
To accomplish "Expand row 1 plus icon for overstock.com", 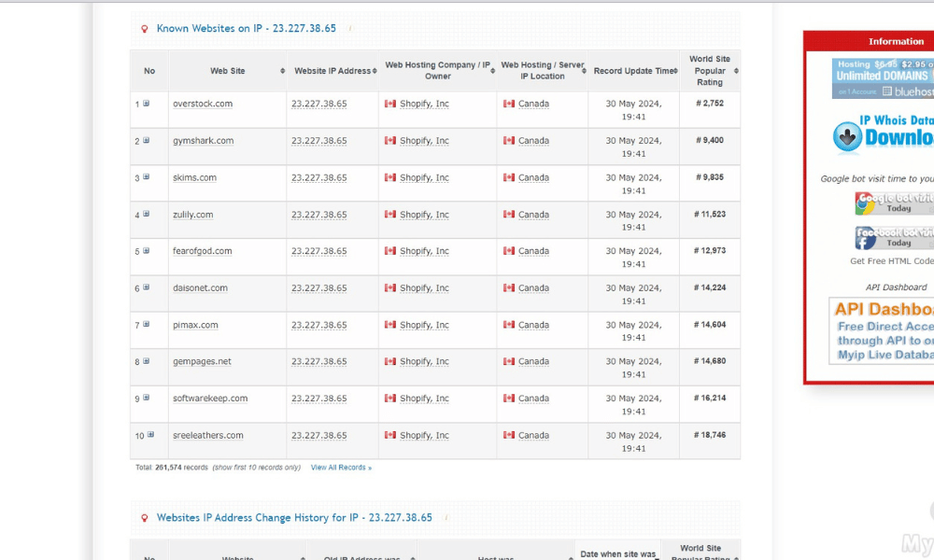I will click(146, 104).
